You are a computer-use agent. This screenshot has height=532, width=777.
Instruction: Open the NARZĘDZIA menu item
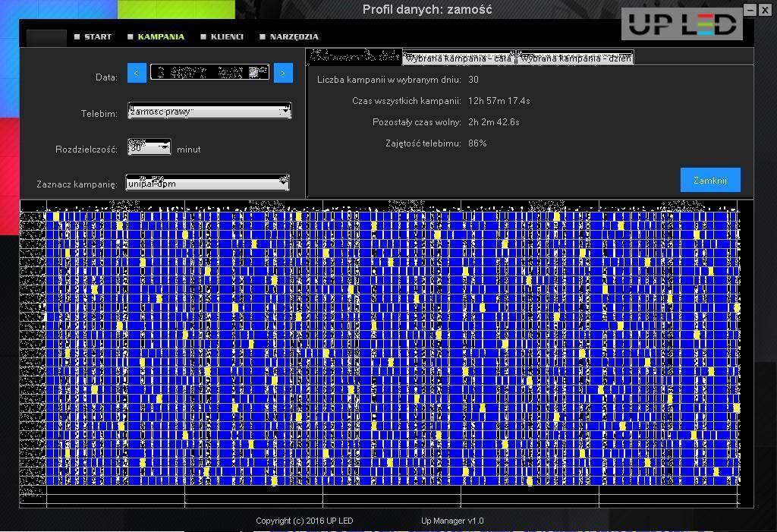coord(289,36)
